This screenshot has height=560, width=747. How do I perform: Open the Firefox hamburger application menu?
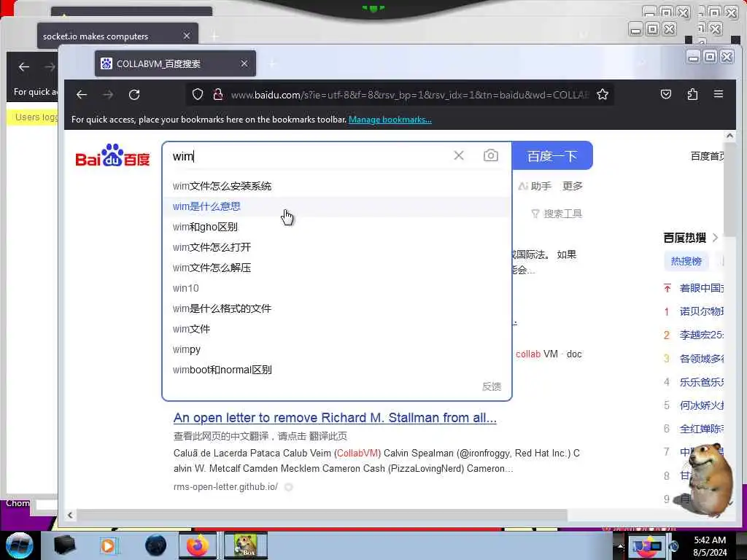point(719,94)
